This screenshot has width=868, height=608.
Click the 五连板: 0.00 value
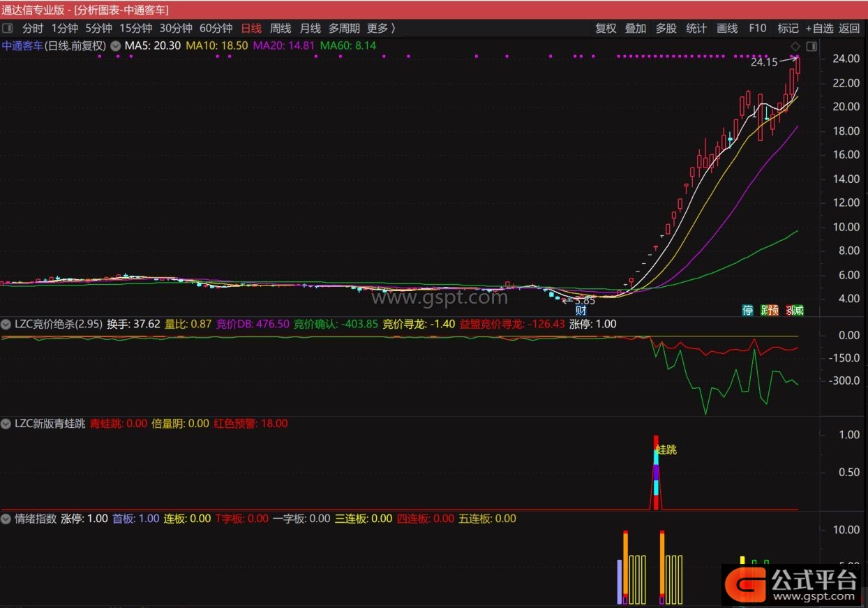coord(487,519)
